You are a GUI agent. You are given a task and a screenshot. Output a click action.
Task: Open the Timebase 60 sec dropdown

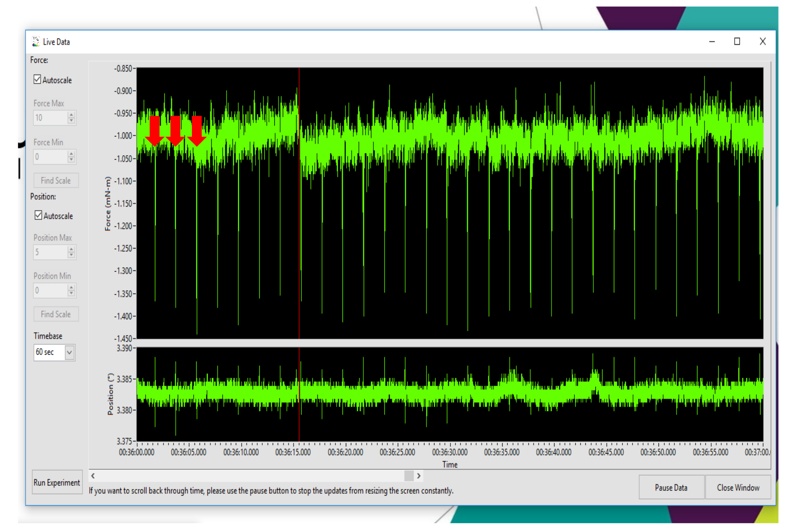pyautogui.click(x=69, y=353)
